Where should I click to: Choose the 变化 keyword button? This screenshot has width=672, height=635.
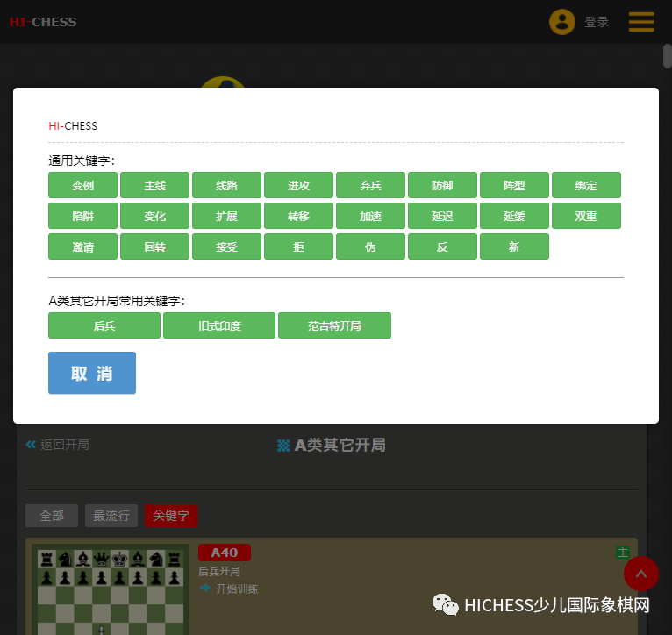[x=154, y=216]
